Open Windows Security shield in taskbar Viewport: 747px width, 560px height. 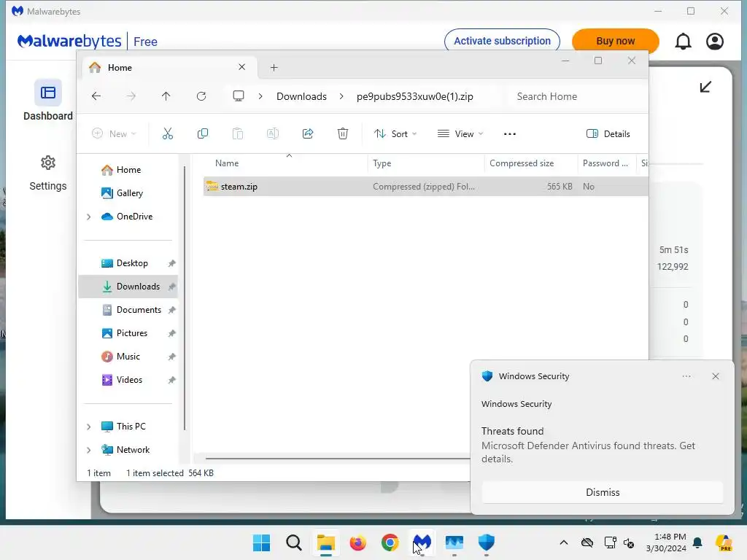487,542
